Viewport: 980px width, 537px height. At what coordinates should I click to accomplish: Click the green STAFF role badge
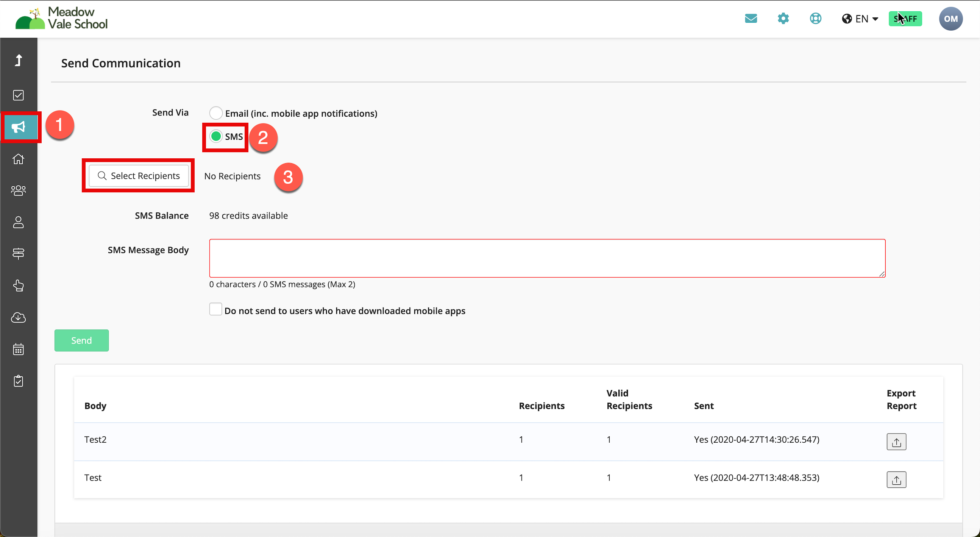click(905, 19)
